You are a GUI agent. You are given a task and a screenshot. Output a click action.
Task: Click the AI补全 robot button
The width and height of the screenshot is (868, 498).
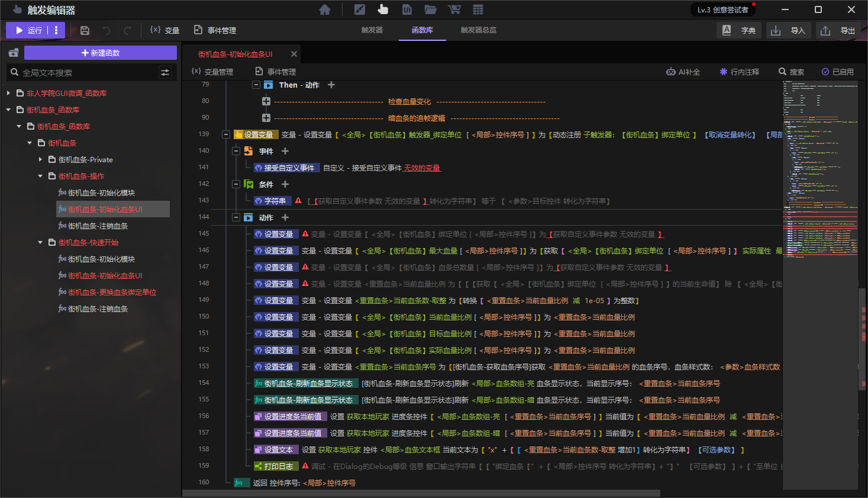point(683,72)
